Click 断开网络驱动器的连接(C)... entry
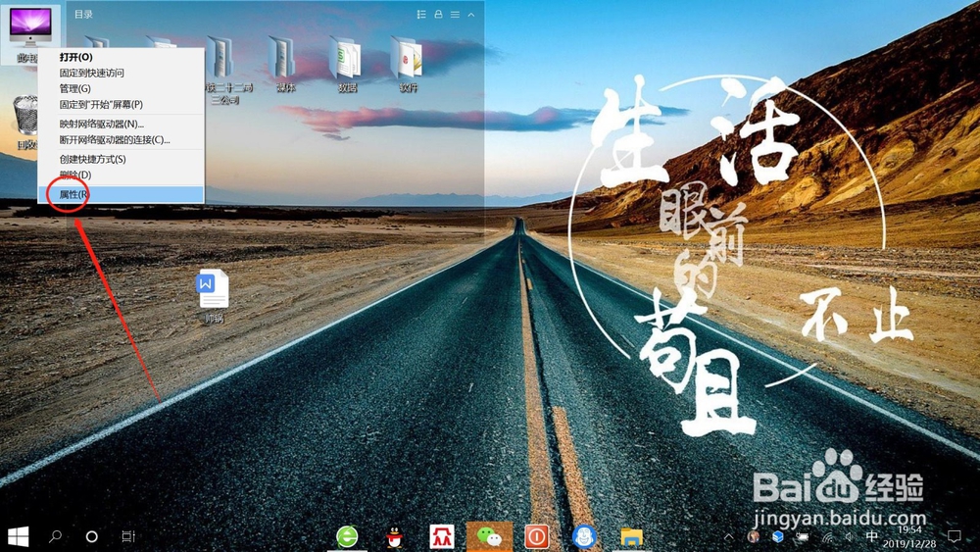980x552 pixels. (x=122, y=140)
